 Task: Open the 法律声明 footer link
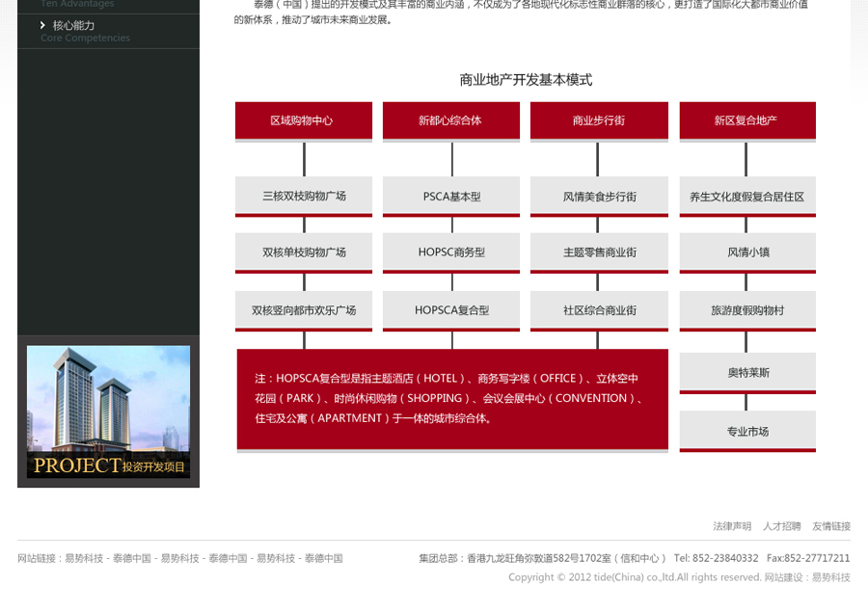tap(732, 526)
